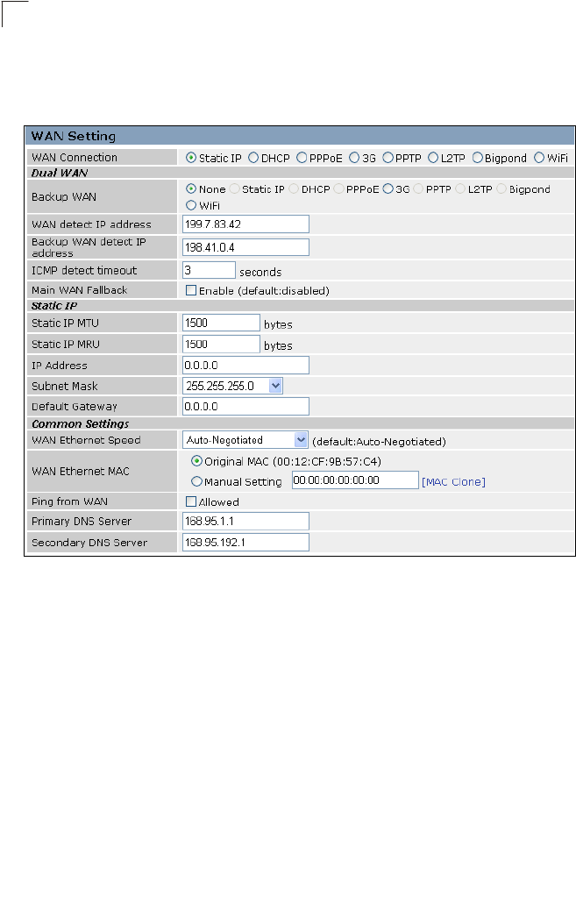Select Backup WAN DHCP option

click(x=294, y=189)
